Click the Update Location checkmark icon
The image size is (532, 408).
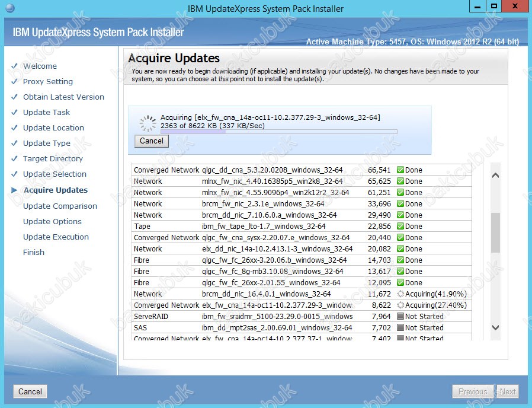(x=14, y=128)
